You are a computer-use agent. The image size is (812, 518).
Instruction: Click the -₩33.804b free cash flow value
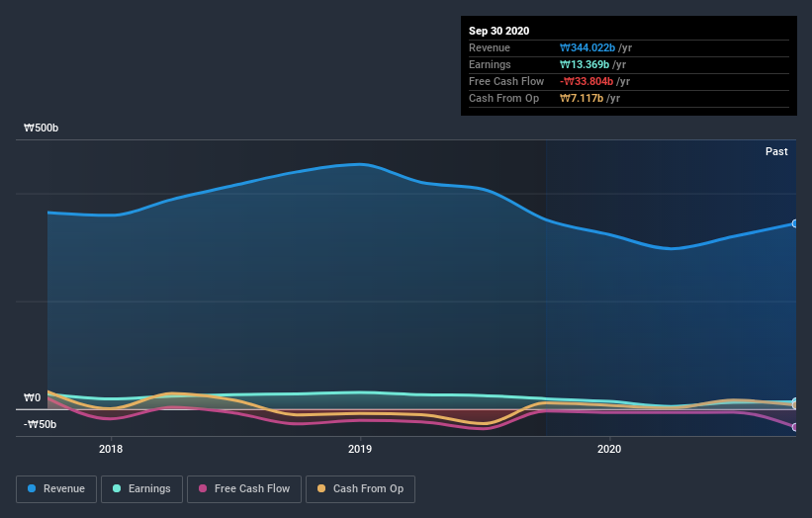point(586,81)
